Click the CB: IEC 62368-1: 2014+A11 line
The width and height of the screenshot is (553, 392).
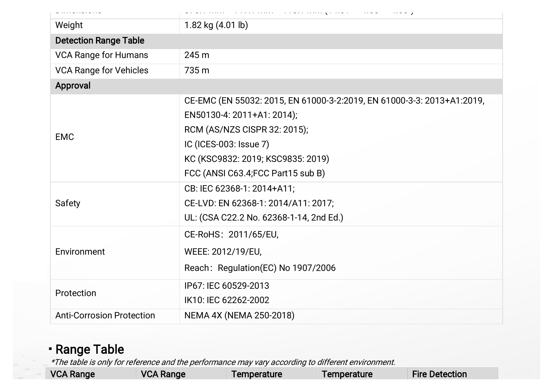coord(240,189)
